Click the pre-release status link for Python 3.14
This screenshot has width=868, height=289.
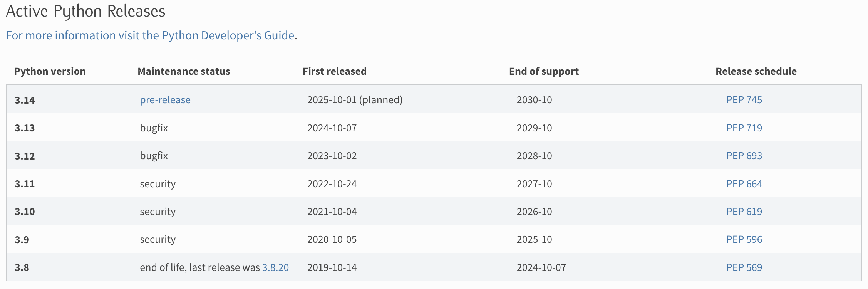click(164, 100)
